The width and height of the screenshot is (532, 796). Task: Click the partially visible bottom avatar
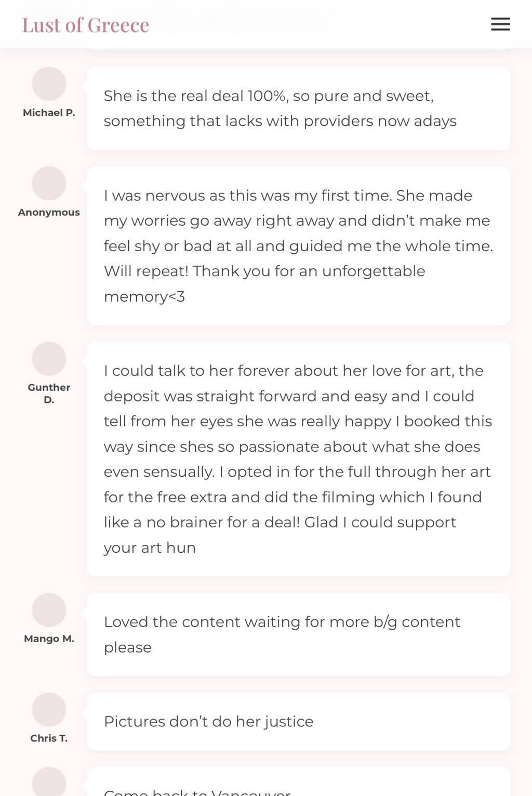49,782
